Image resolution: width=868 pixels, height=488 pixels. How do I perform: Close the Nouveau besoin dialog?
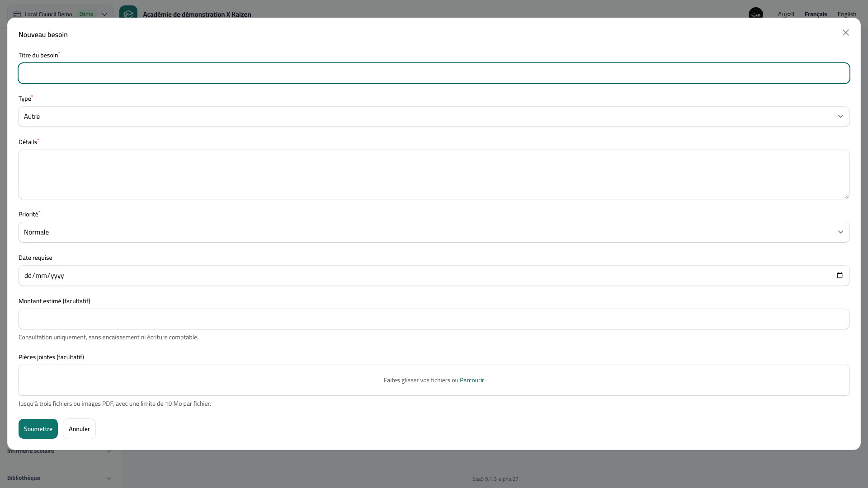(x=845, y=33)
